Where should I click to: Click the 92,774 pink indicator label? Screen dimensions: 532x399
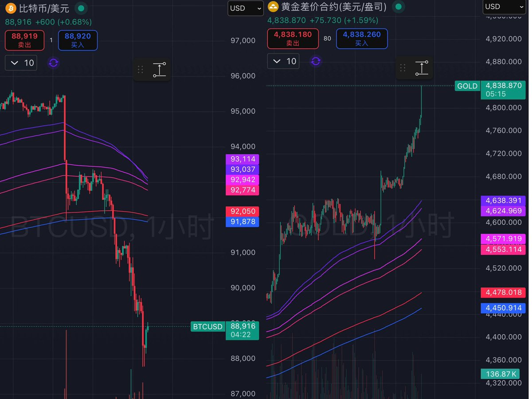(x=242, y=190)
